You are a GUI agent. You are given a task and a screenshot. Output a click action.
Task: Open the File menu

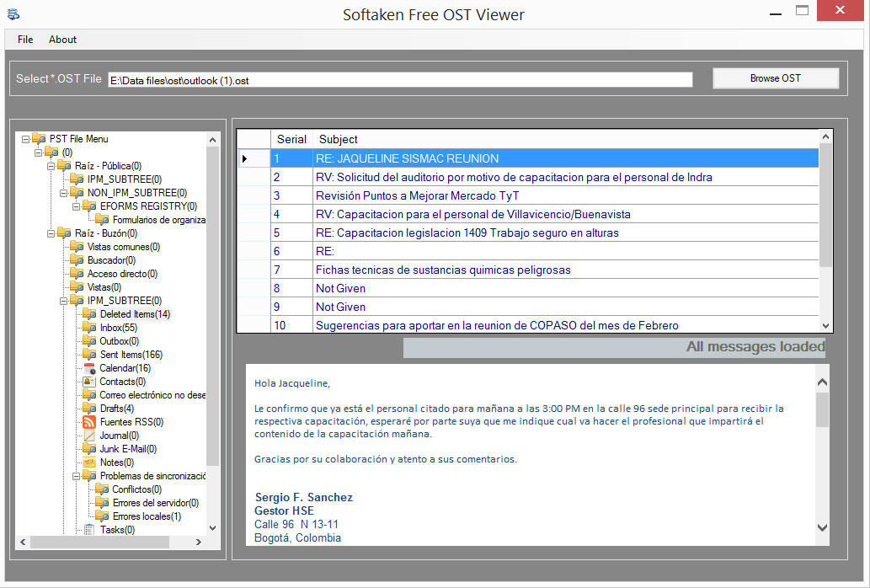click(25, 40)
